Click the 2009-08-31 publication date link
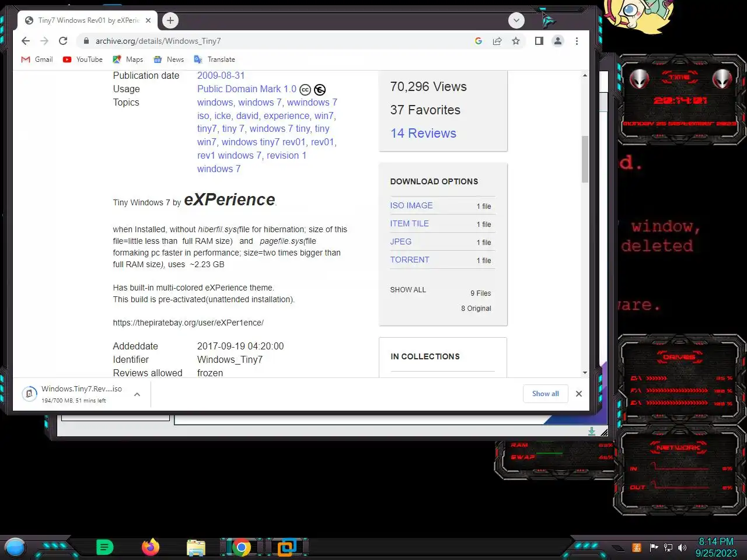This screenshot has height=560, width=747. (221, 75)
